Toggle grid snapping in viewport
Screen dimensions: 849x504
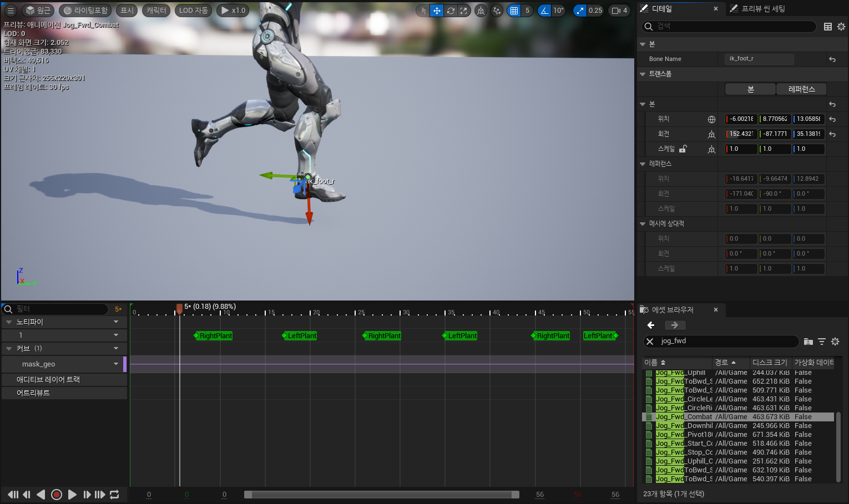[514, 11]
